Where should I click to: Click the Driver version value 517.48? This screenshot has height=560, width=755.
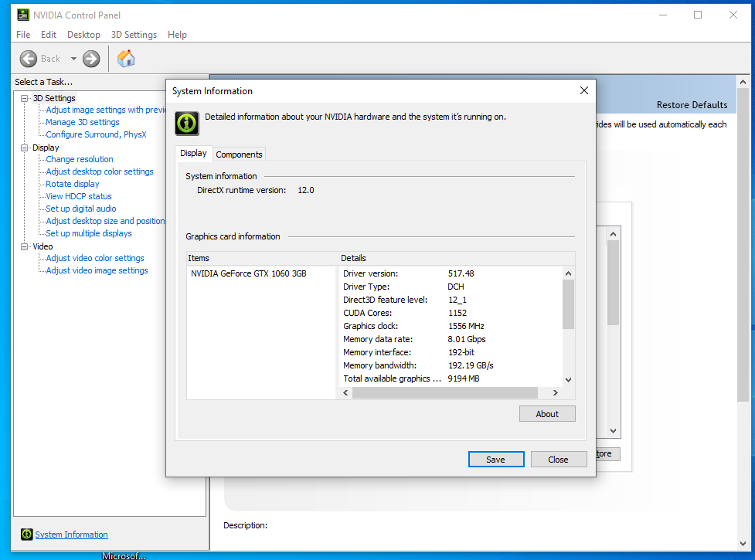[x=461, y=273]
